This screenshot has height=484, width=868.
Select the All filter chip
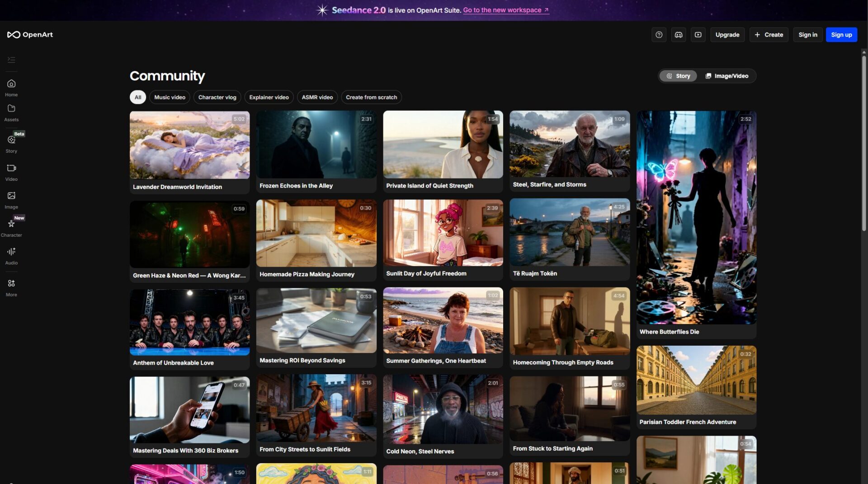pos(138,97)
